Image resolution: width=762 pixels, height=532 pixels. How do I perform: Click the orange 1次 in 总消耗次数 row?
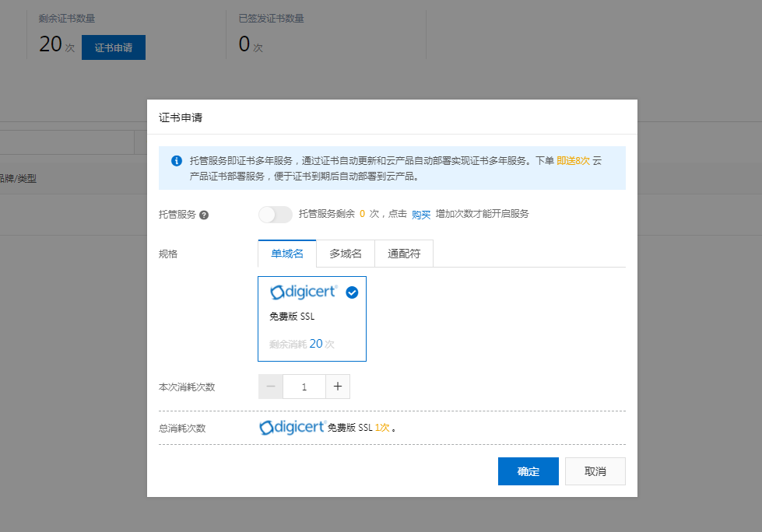(381, 428)
